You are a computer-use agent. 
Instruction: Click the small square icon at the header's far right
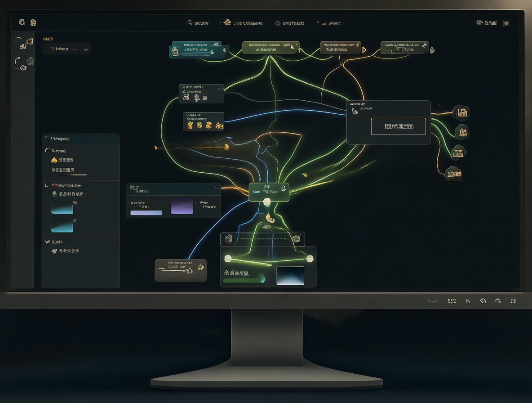[x=506, y=23]
